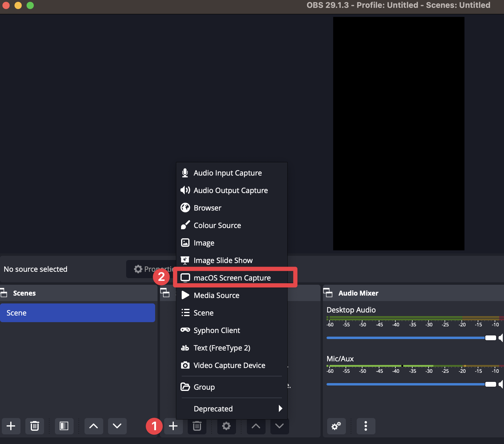Move scene up with the arrow
504x444 pixels.
click(94, 426)
